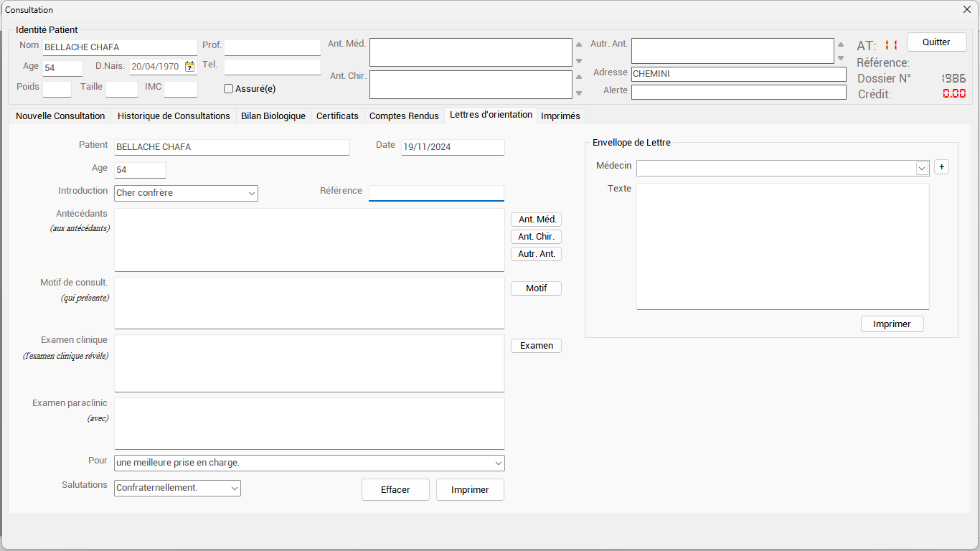This screenshot has height=551, width=980.
Task: Open the Pour purpose dropdown
Action: [x=498, y=463]
